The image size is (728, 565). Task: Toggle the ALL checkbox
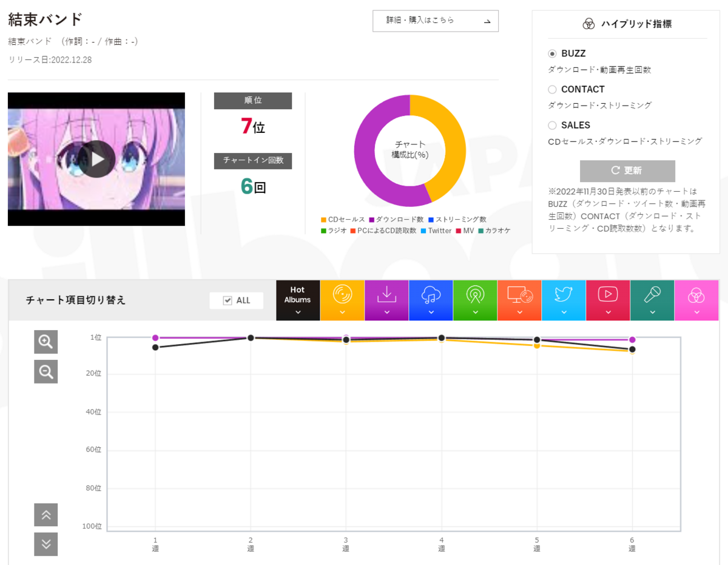[x=228, y=300]
